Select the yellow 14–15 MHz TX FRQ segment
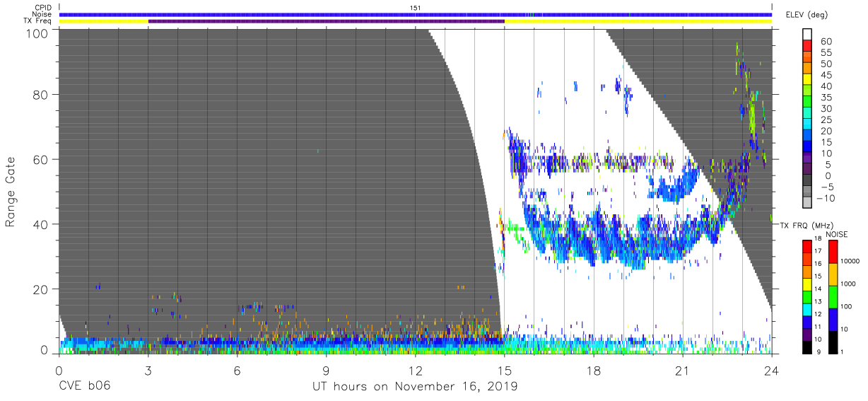Image resolution: width=868 pixels, height=401 pixels. click(807, 283)
